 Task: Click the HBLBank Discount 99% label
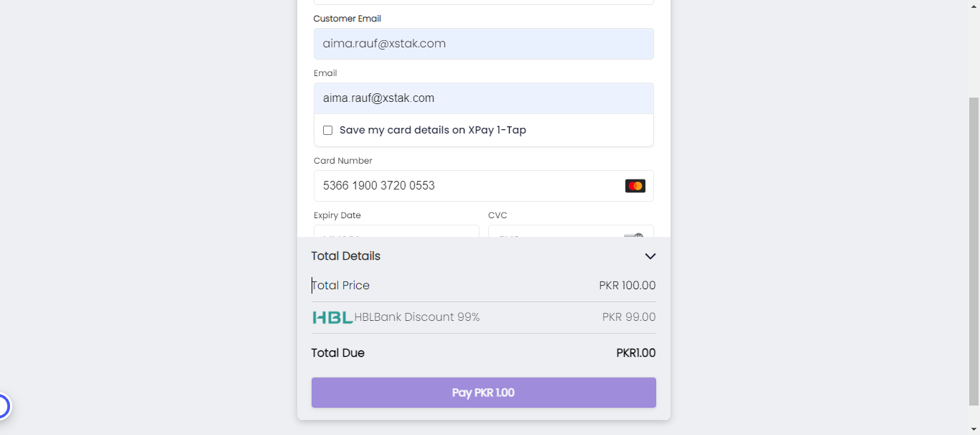[417, 317]
